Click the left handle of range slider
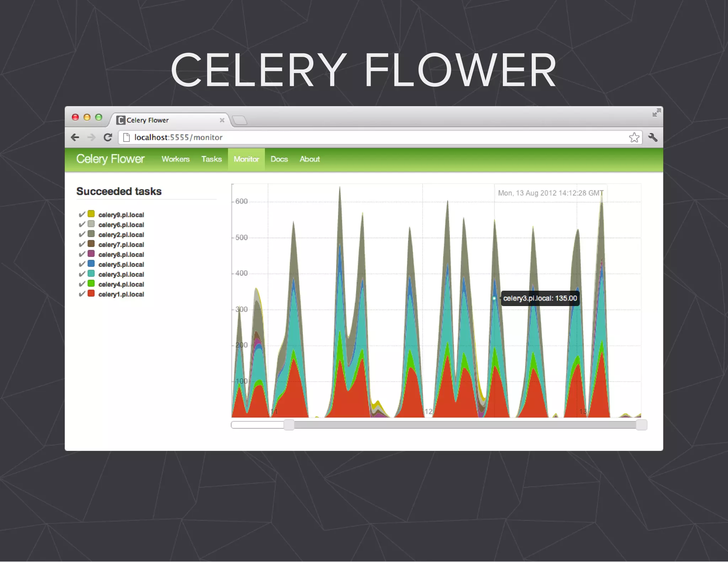The image size is (728, 562). click(289, 425)
